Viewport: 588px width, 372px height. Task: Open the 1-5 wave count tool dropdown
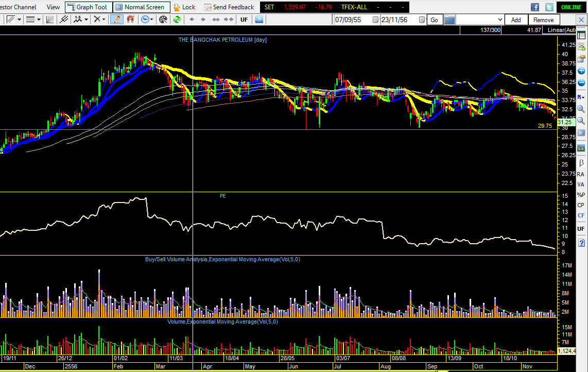tap(87, 20)
